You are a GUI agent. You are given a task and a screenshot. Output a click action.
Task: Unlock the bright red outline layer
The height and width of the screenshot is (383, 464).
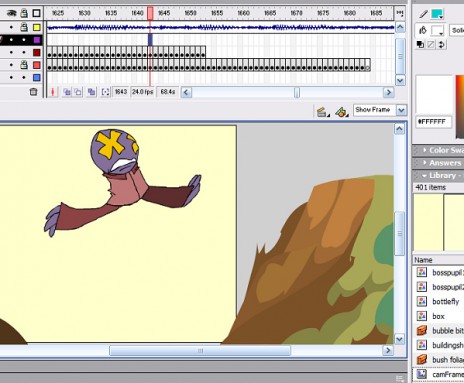(x=24, y=65)
